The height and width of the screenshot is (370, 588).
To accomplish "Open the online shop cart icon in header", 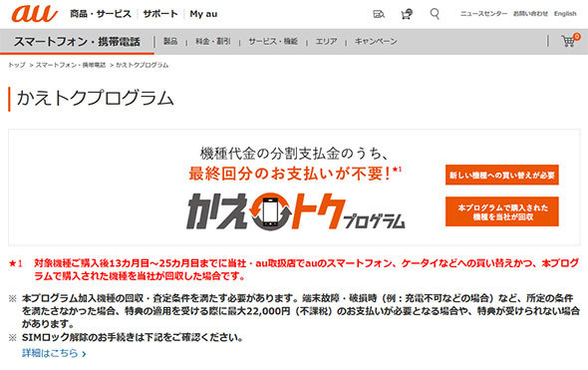I will coord(407,14).
